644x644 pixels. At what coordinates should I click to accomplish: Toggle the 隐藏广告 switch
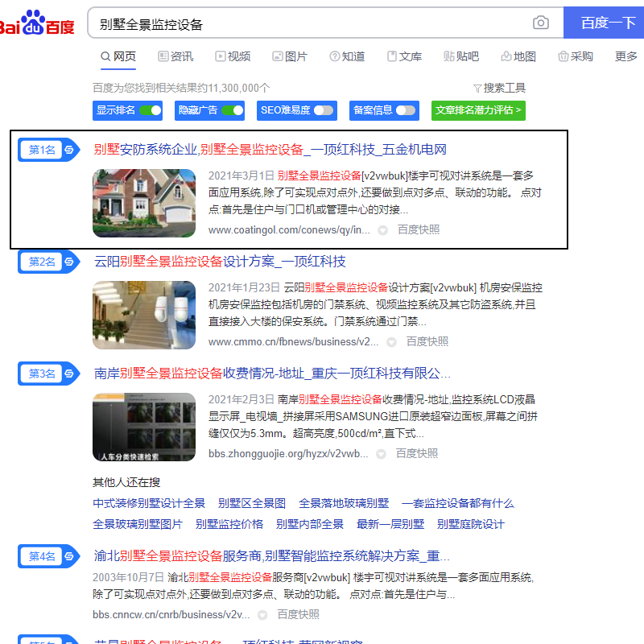pyautogui.click(x=233, y=110)
